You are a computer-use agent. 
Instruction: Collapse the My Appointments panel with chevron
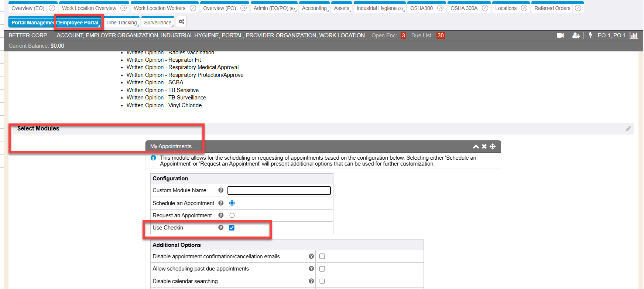(x=476, y=147)
